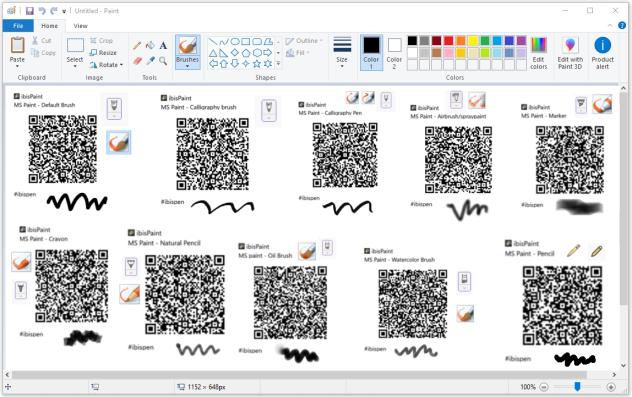Image resolution: width=632 pixels, height=397 pixels.
Task: Click the zoom out minus button
Action: coord(544,387)
